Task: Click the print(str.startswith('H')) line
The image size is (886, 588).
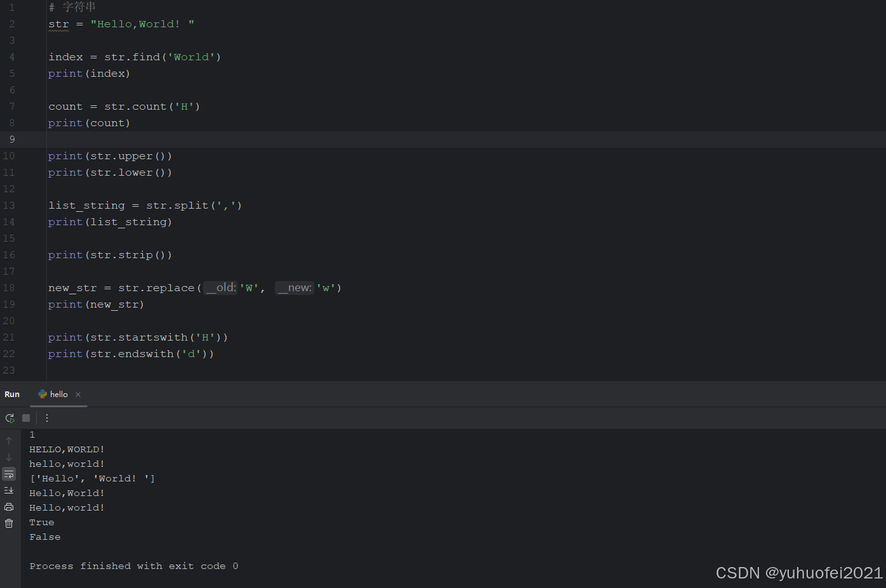Action: pyautogui.click(x=138, y=337)
